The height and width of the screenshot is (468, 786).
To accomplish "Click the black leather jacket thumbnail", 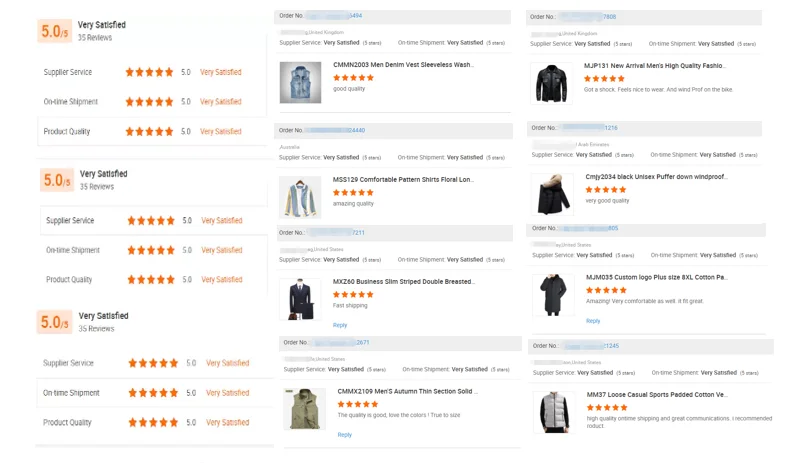I will pos(552,82).
